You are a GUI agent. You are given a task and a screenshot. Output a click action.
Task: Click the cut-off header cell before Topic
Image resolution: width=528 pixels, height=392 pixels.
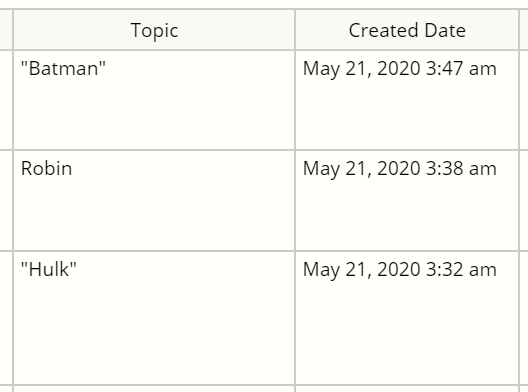pyautogui.click(x=6, y=30)
